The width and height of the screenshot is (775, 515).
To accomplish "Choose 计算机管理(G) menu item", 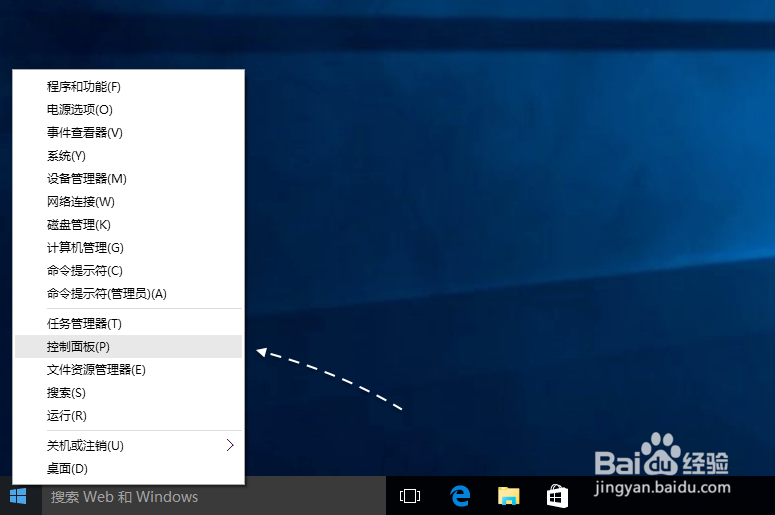I will (x=129, y=248).
